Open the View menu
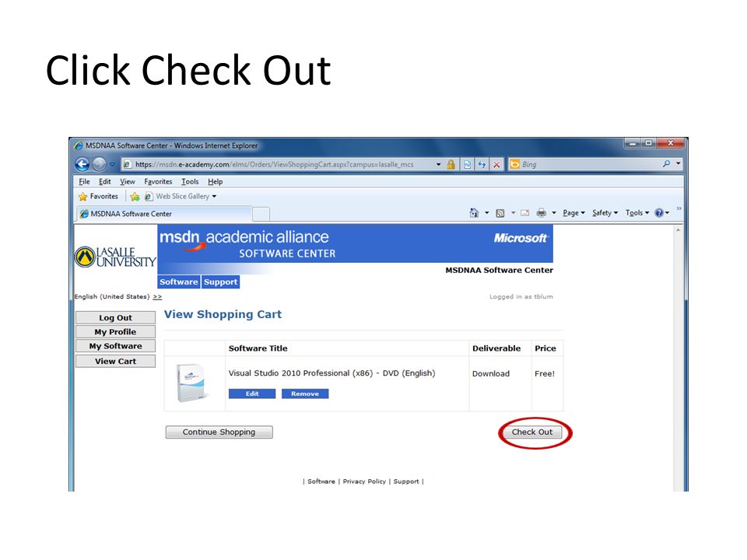Viewport: 747px width, 560px height. point(127,181)
